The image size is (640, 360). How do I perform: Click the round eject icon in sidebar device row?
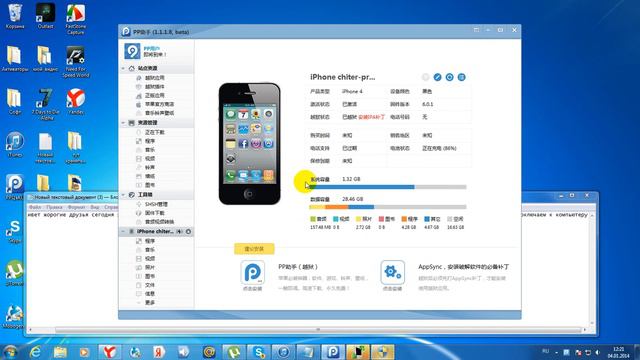188,231
